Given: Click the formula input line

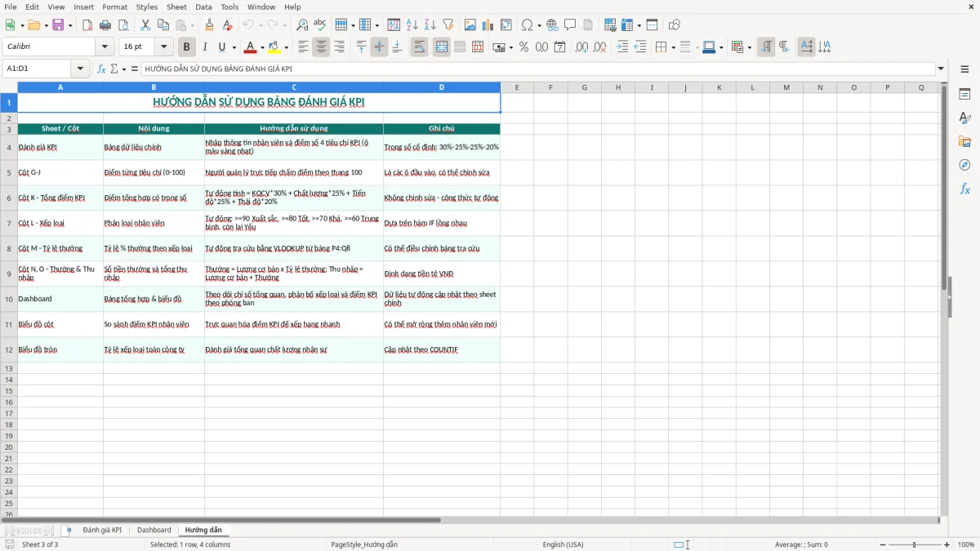Looking at the screenshot, I should 538,69.
